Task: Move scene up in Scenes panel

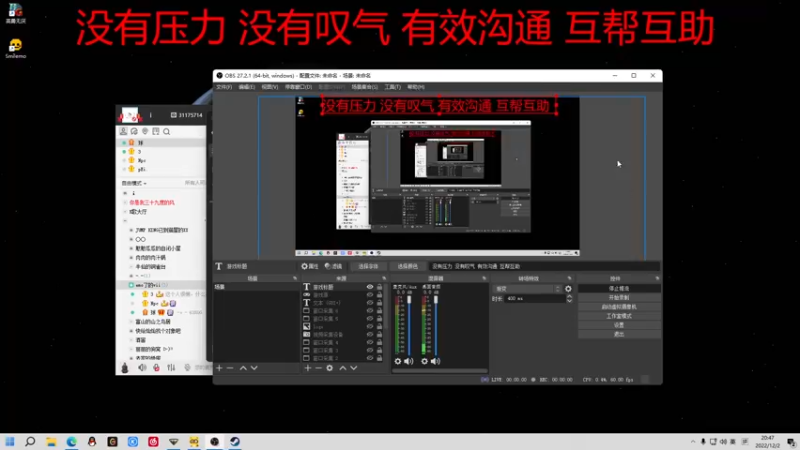Action: click(x=243, y=368)
